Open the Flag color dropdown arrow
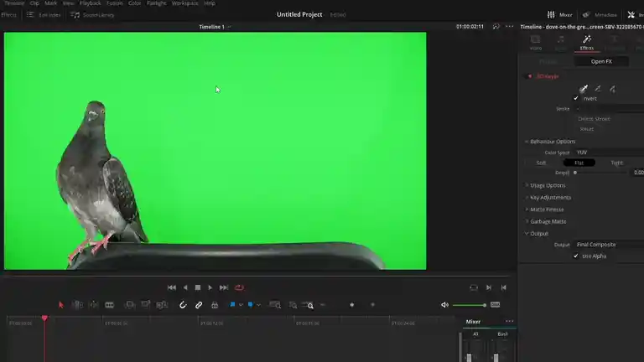 (x=241, y=305)
